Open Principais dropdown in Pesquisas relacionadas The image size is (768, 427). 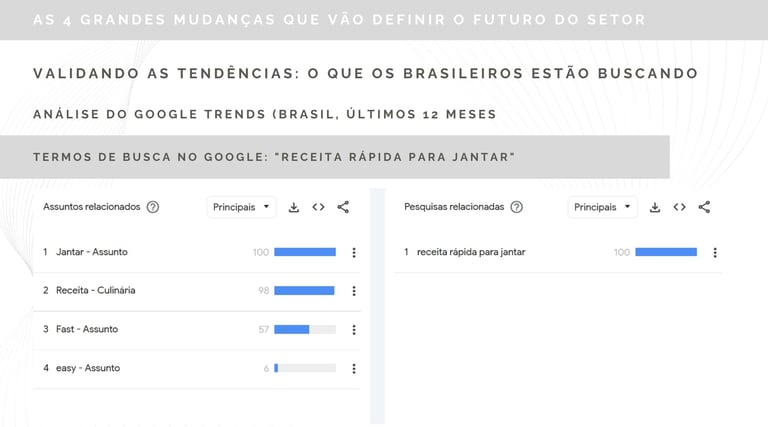coord(603,207)
